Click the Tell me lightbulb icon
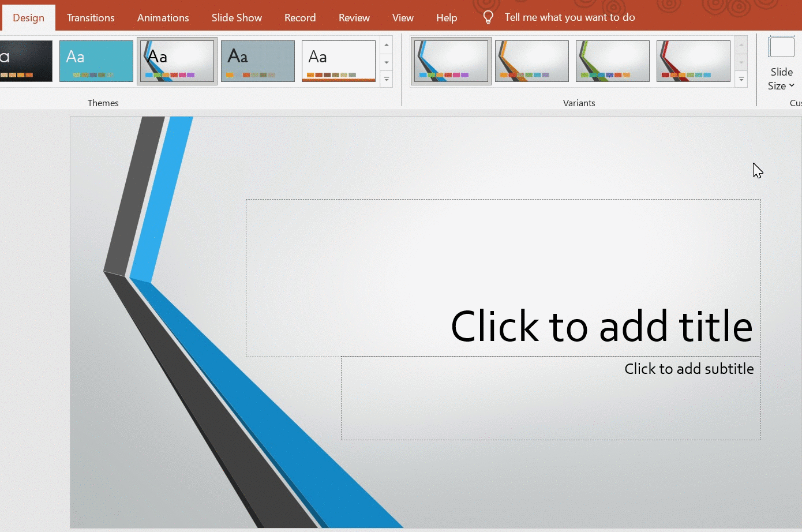 [488, 17]
